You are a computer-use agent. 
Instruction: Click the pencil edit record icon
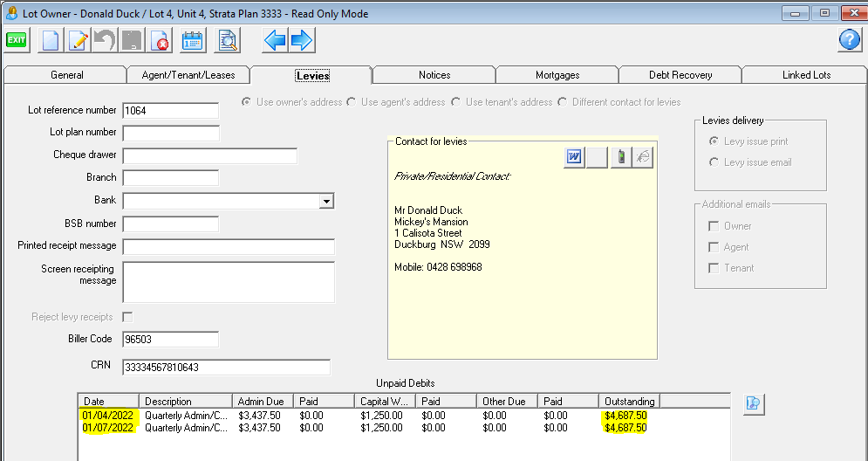(x=79, y=40)
